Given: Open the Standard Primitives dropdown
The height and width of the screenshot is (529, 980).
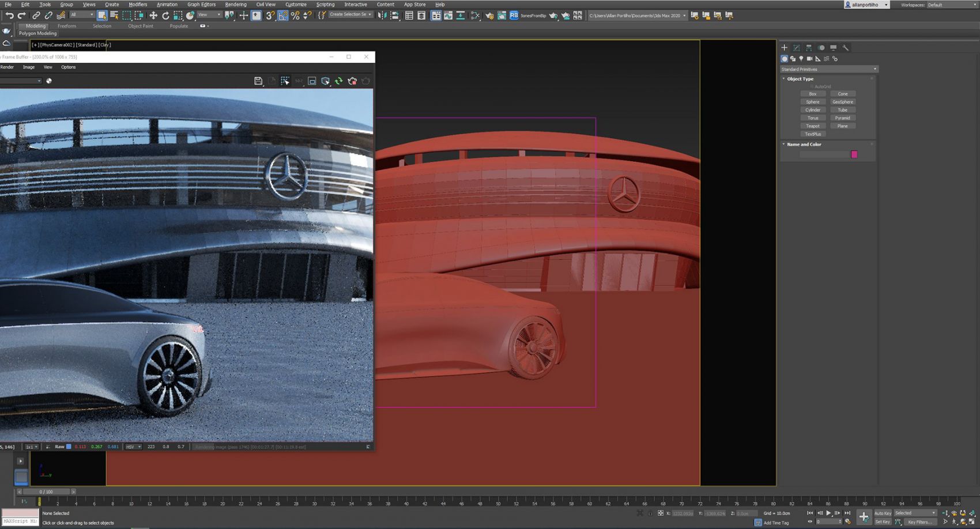Looking at the screenshot, I should pyautogui.click(x=828, y=69).
